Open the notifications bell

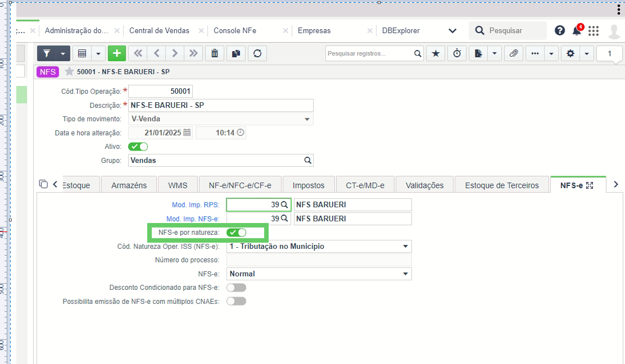click(x=577, y=31)
